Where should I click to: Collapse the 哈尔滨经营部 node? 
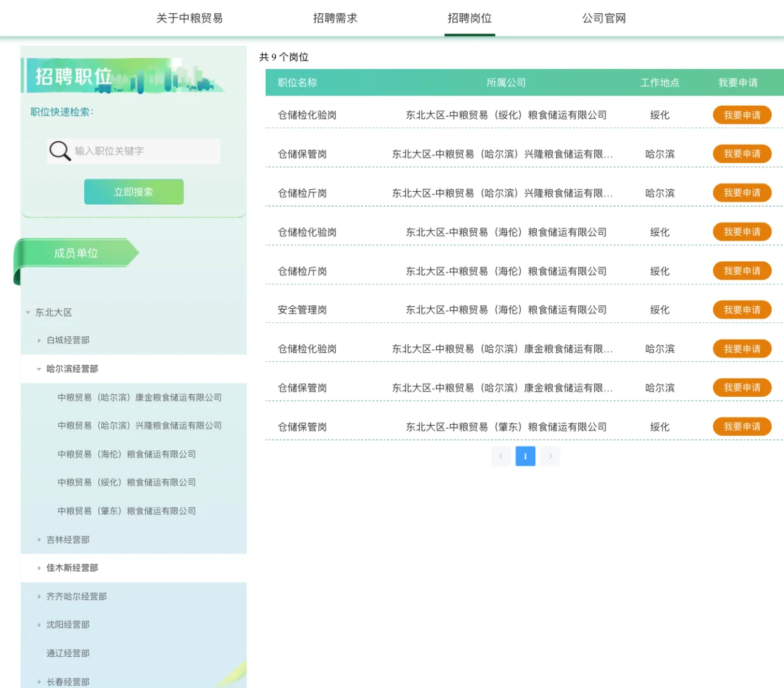point(39,369)
